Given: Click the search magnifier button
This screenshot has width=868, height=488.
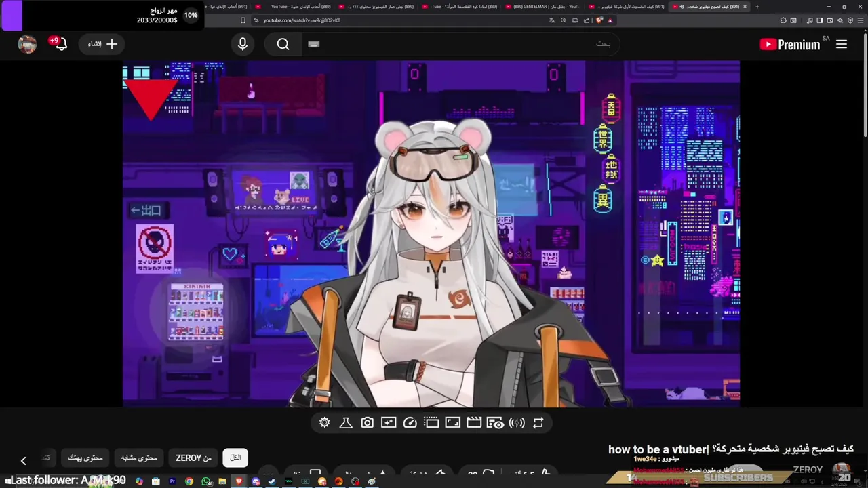Looking at the screenshot, I should [x=283, y=44].
